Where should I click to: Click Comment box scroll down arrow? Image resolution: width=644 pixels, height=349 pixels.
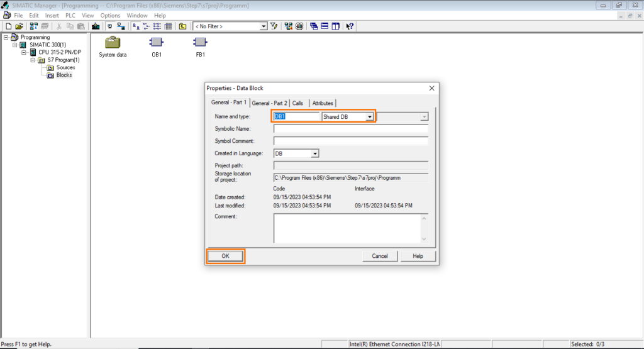click(425, 239)
